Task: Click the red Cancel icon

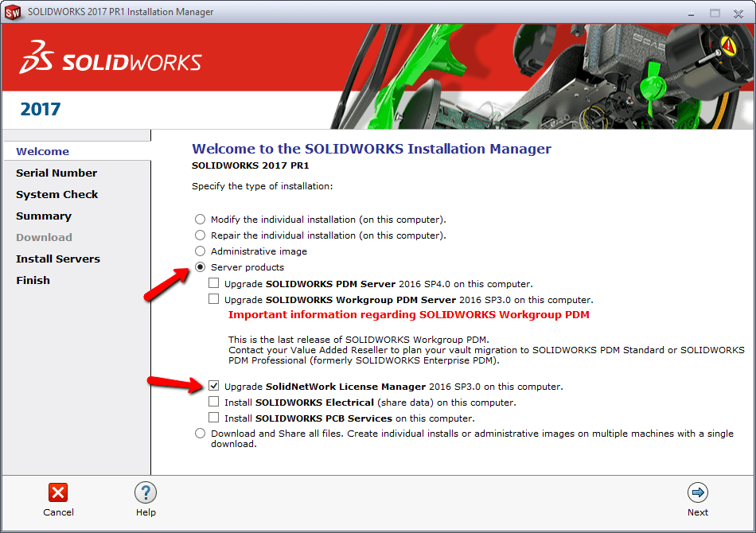Action: coord(58,493)
